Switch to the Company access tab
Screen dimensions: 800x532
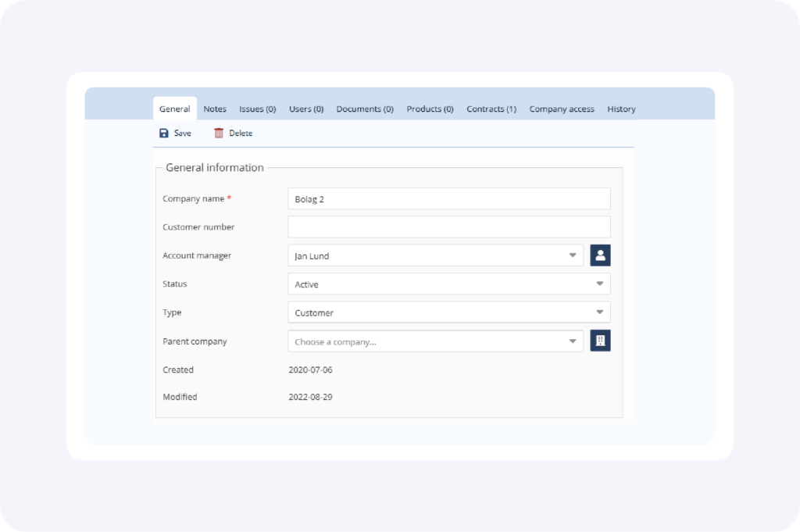click(x=562, y=109)
